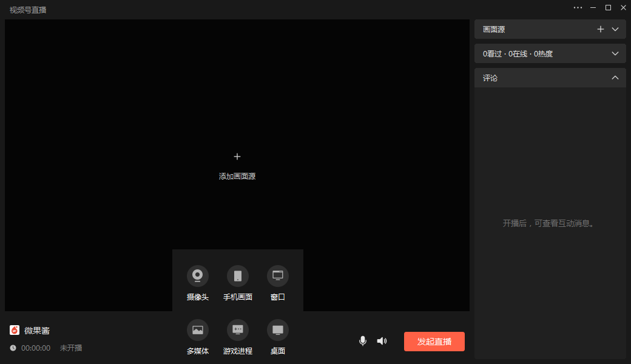Toggle adding a new source via the + beside 画面源
Viewport: 631px width, 364px height.
click(601, 29)
